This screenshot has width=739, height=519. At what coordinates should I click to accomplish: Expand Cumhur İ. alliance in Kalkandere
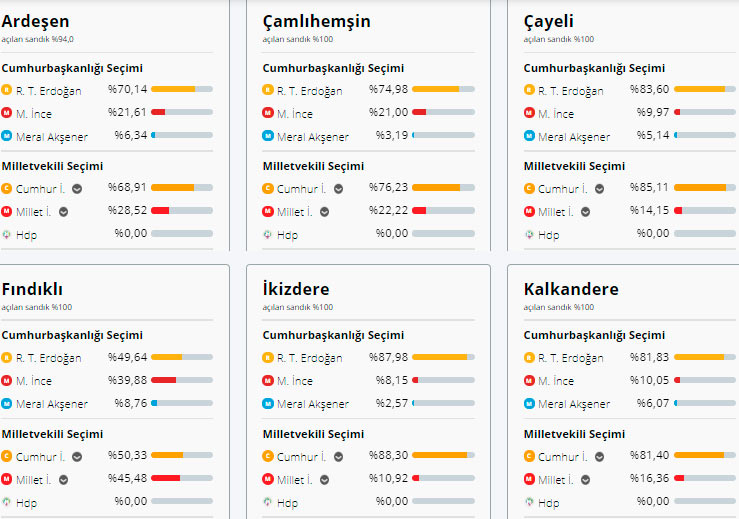tap(599, 456)
